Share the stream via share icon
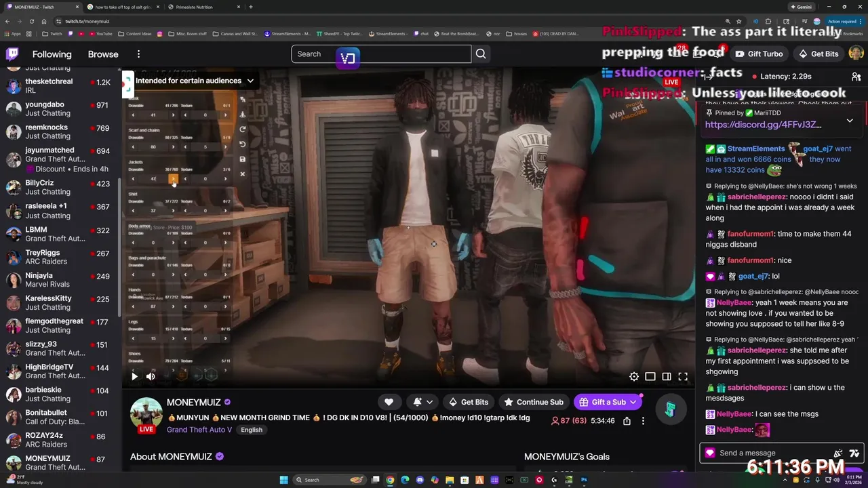This screenshot has width=868, height=488. 627,421
